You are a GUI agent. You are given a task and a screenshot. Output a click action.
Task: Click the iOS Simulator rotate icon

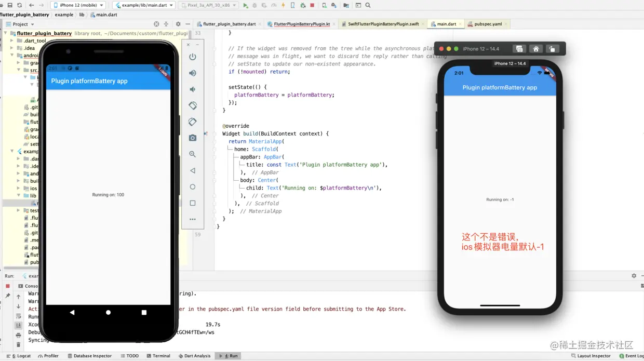tap(552, 49)
